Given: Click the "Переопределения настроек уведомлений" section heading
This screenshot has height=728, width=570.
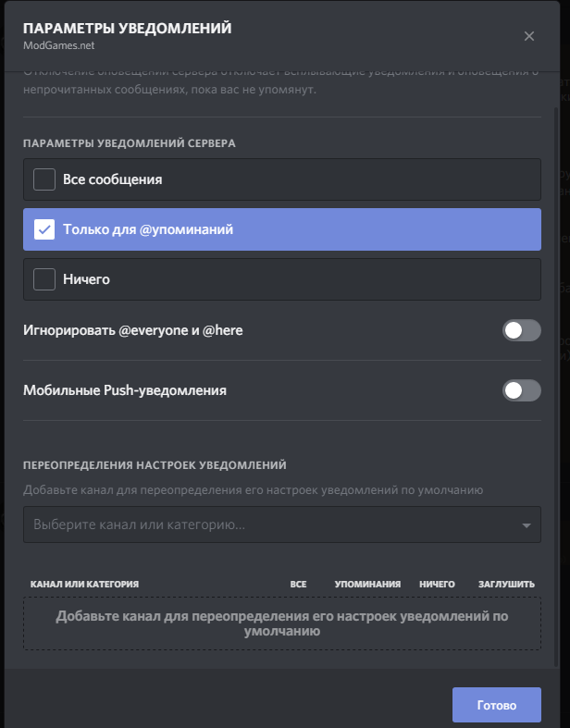Looking at the screenshot, I should tap(155, 465).
